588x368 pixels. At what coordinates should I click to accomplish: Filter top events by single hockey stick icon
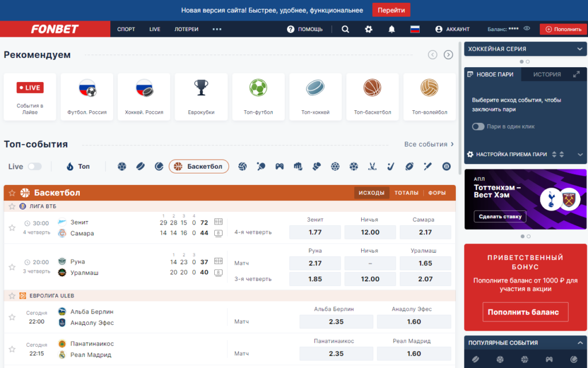tap(390, 166)
